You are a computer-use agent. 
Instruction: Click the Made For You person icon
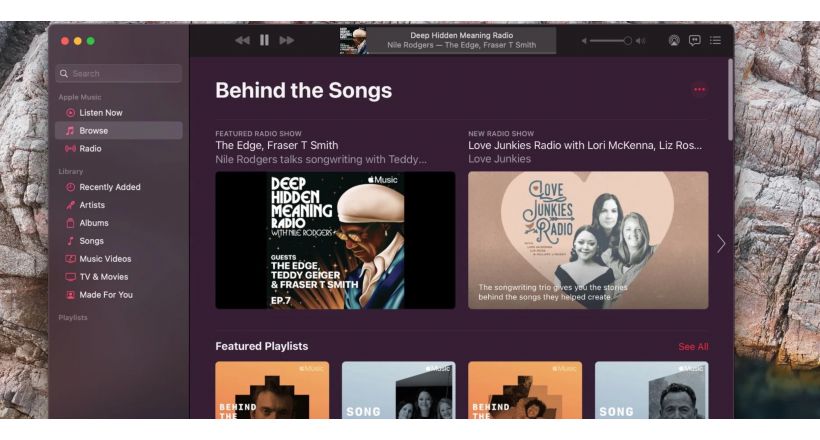[x=70, y=295]
